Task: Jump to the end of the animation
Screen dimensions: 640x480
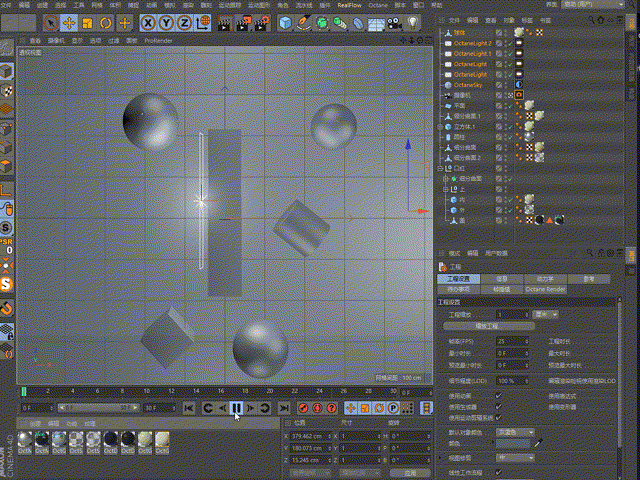Action: 284,408
